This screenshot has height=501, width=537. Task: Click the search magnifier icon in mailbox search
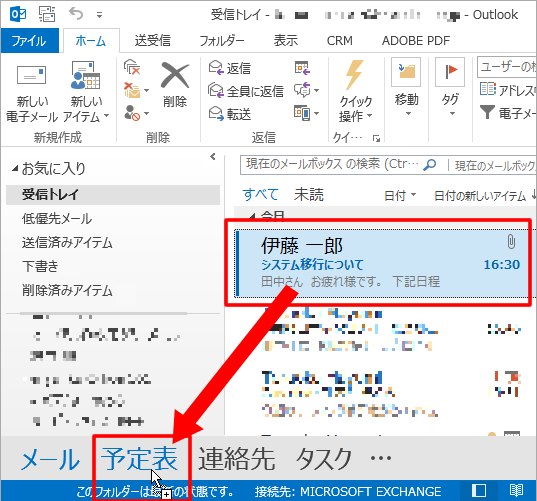[429, 165]
